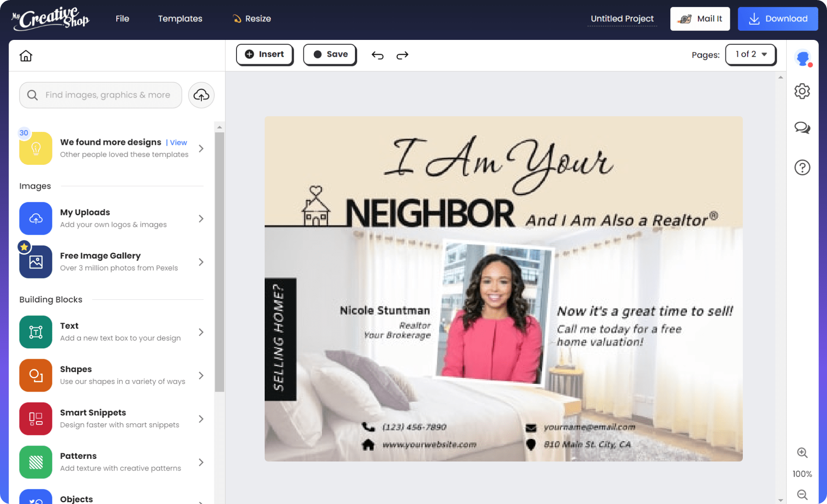
Task: Click the envelope email icon on design
Action: pos(531,428)
